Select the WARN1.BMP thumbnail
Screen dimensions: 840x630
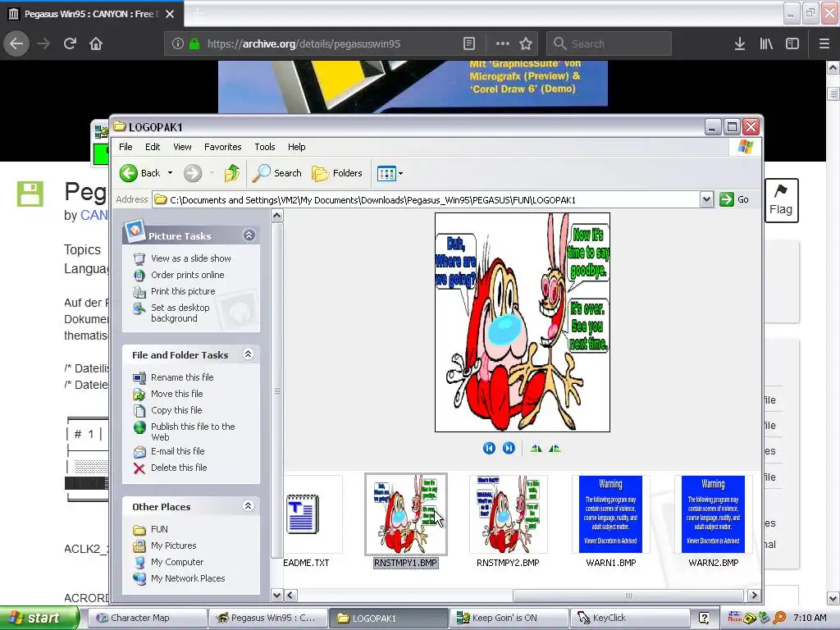tap(610, 514)
